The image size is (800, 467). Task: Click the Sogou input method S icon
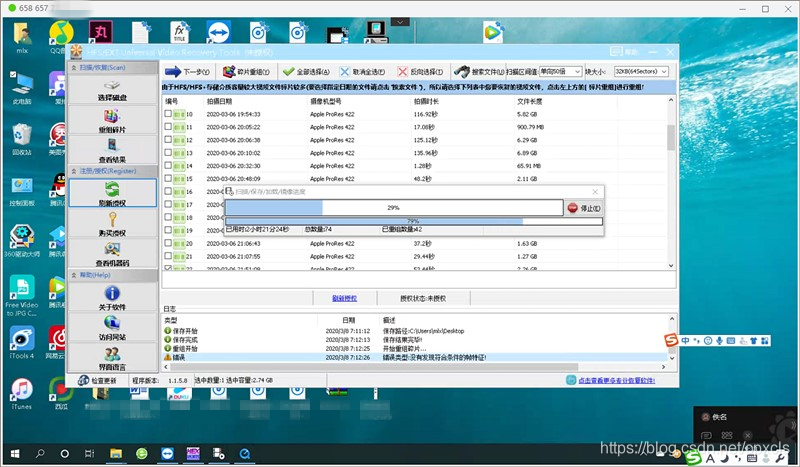coord(671,340)
